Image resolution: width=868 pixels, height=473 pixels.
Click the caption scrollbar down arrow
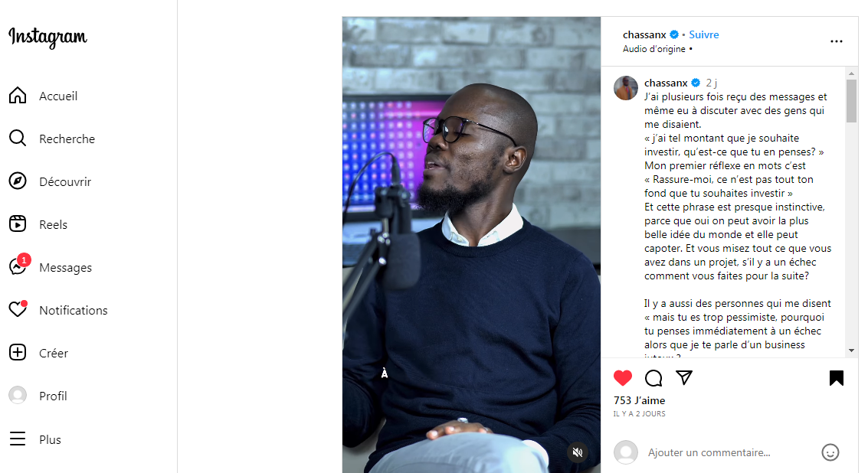tap(851, 351)
